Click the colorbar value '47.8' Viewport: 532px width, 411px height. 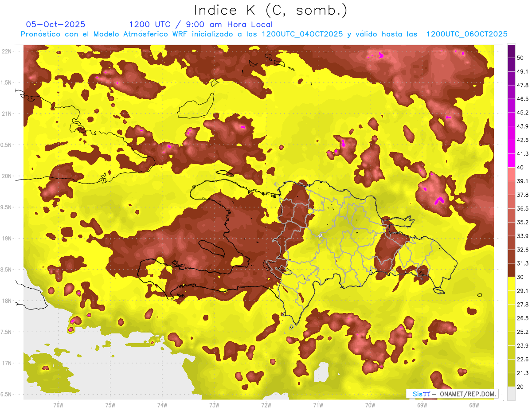[x=522, y=85]
